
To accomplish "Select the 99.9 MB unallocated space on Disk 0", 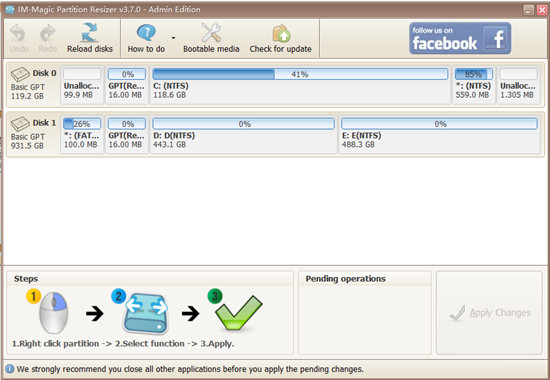I will (82, 85).
